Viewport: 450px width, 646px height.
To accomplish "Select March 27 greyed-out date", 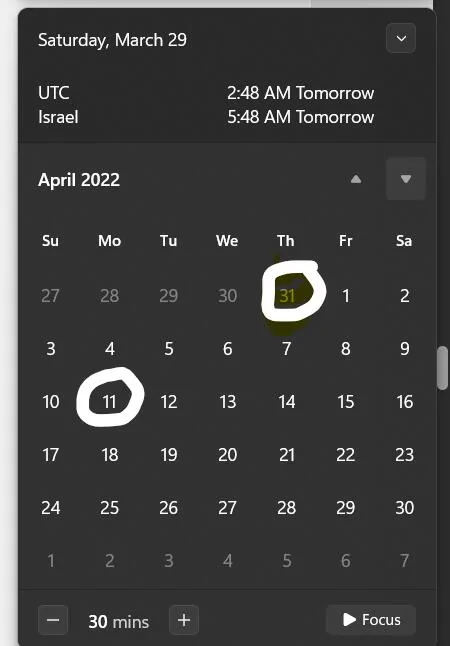I will 51,296.
